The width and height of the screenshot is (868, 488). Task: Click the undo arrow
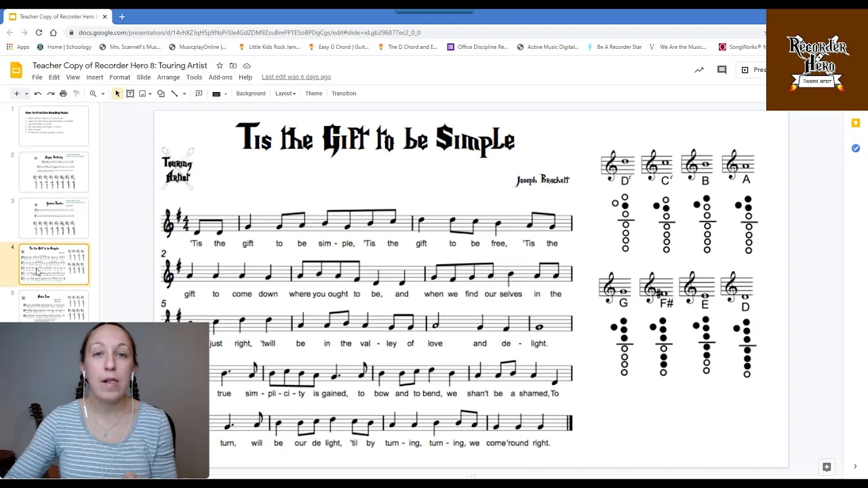click(38, 94)
